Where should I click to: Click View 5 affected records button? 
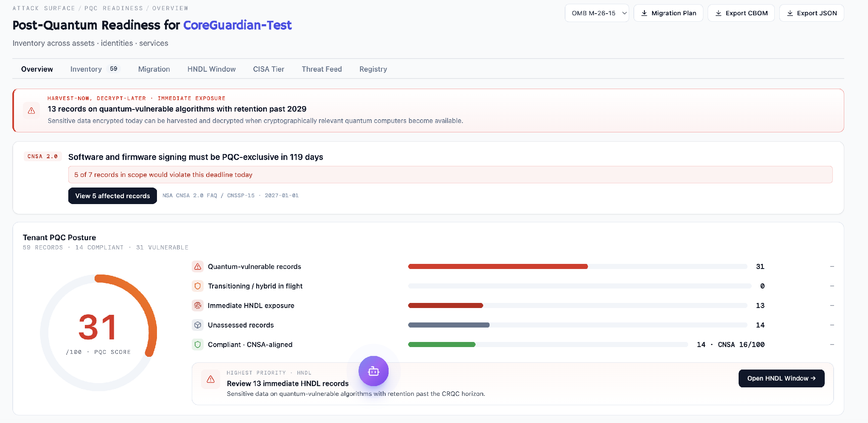tap(112, 196)
